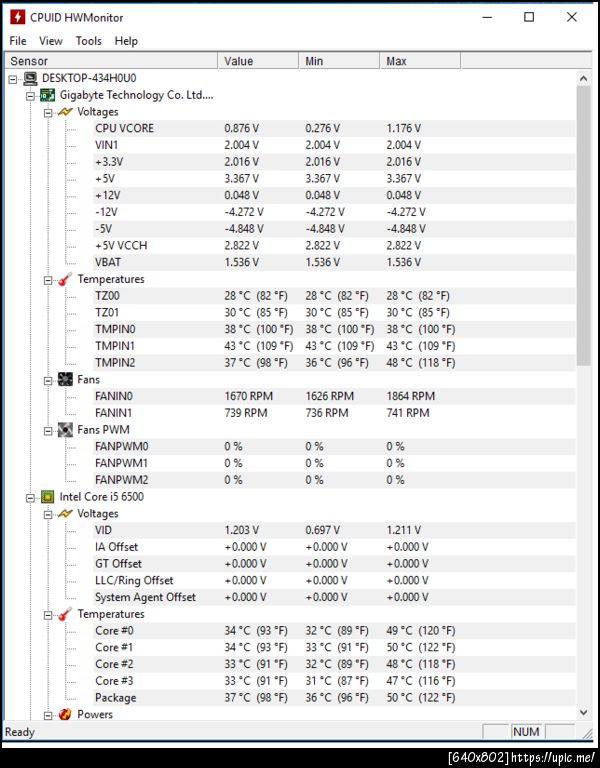This screenshot has width=600, height=768.
Task: Click the vertical scrollbar down arrow
Action: coord(584,713)
